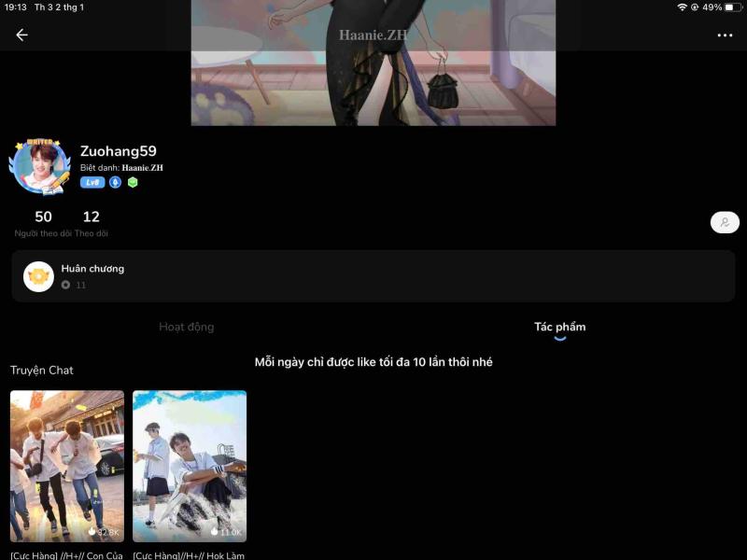Tap the blue circular badge beside Lv8

[x=116, y=183]
